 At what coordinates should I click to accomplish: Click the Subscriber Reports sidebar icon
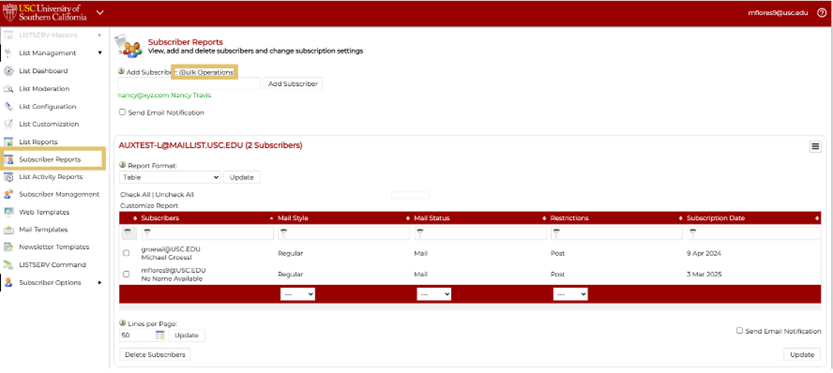tap(8, 159)
